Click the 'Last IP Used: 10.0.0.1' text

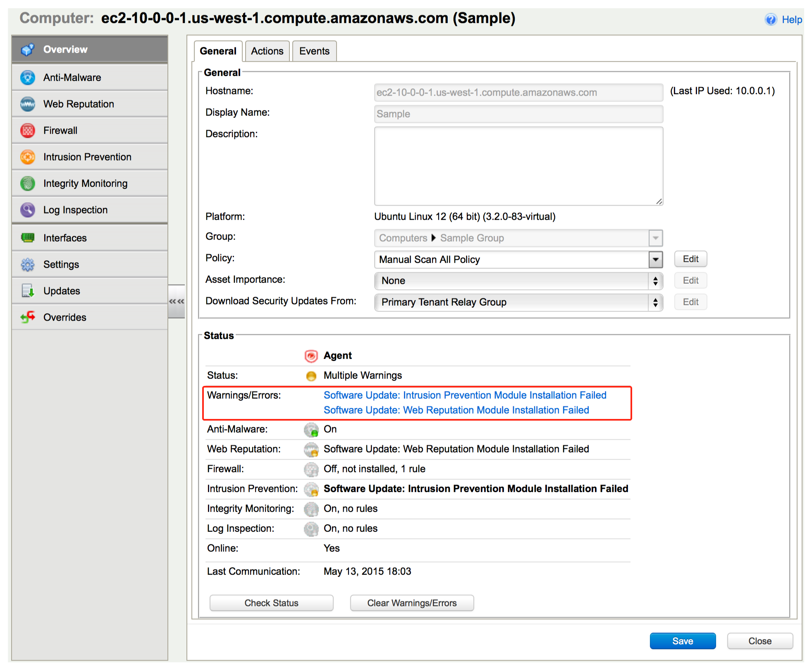coord(722,91)
